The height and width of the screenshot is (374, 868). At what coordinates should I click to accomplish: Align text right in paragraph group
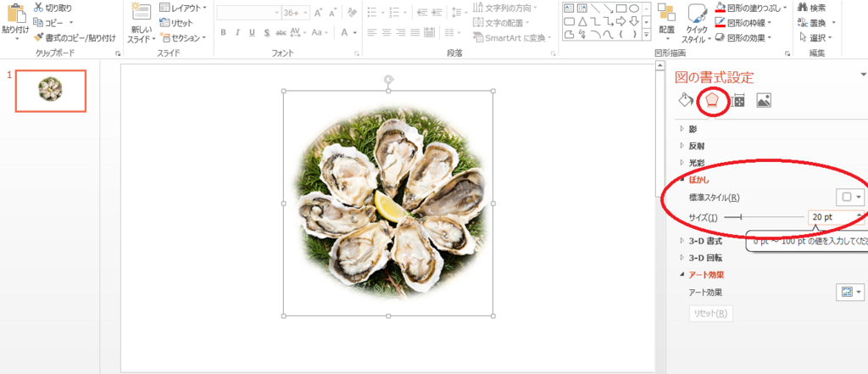(x=400, y=33)
